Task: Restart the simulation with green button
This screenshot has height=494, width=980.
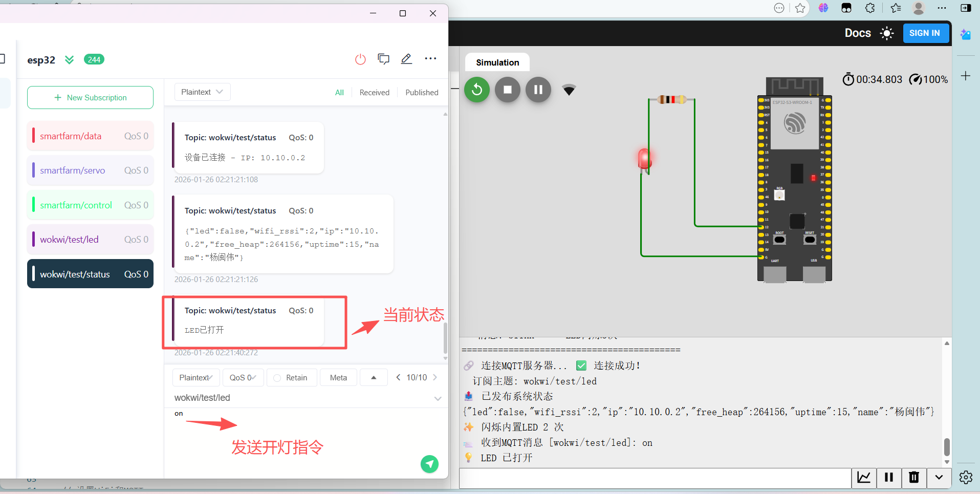Action: click(476, 90)
